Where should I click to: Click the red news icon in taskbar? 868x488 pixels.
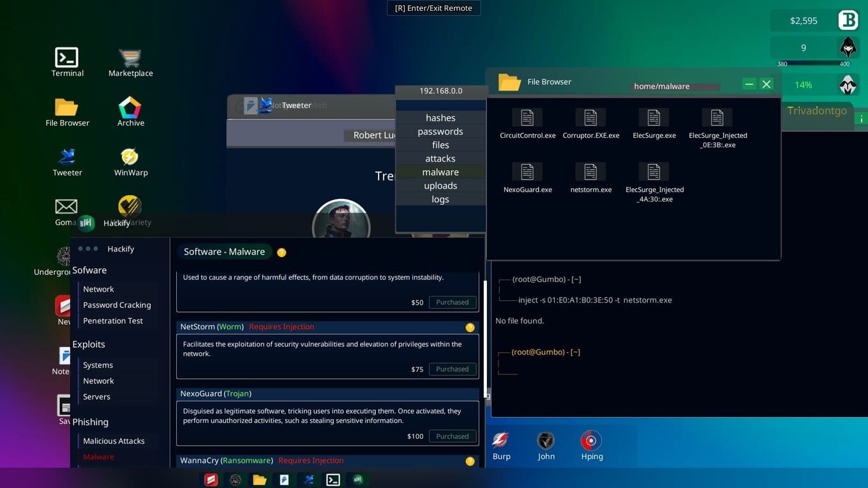211,480
